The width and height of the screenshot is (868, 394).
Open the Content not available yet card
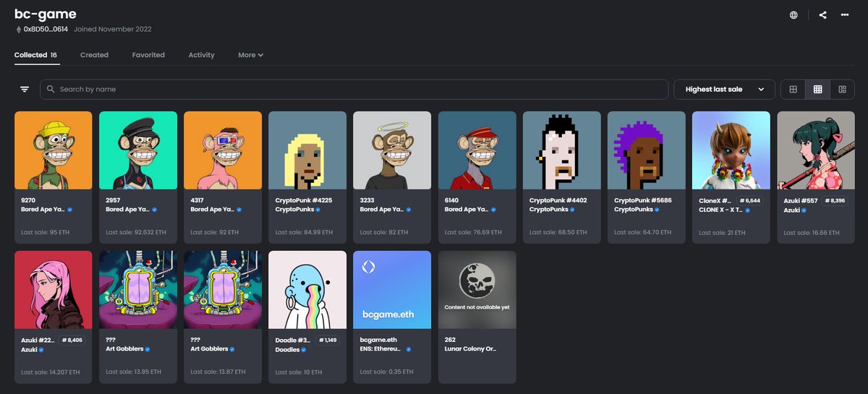pos(477,290)
